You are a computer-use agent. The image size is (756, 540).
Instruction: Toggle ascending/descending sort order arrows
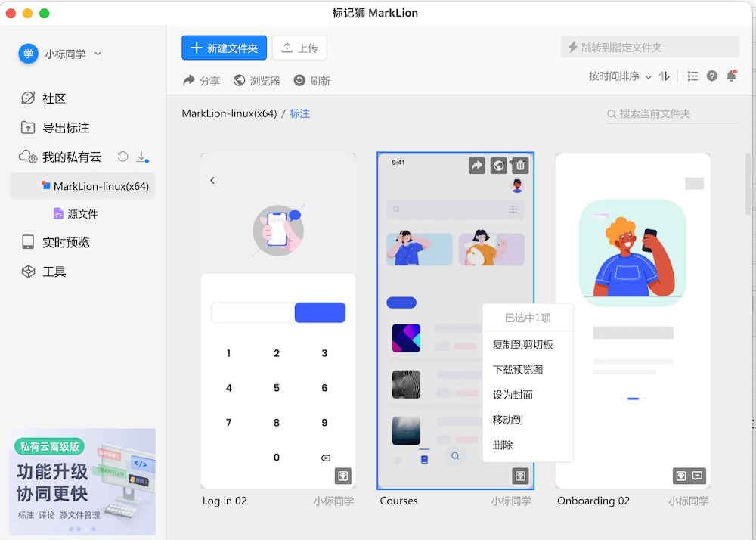665,76
